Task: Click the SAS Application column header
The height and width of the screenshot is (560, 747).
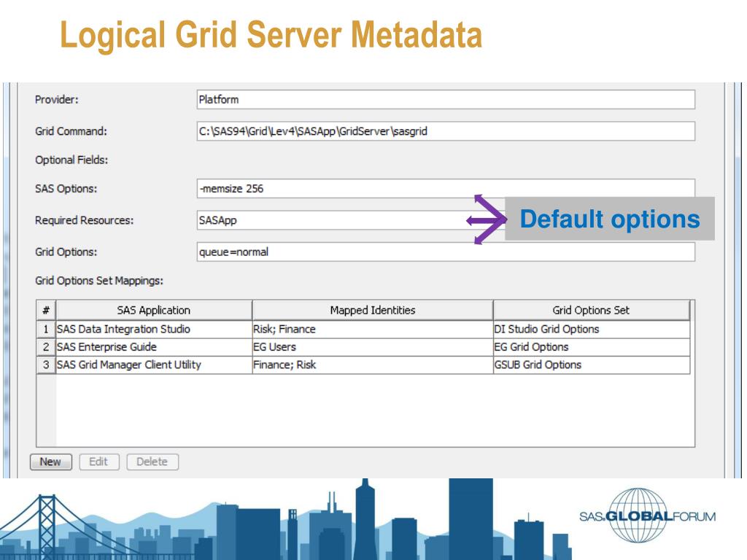Action: click(x=153, y=310)
